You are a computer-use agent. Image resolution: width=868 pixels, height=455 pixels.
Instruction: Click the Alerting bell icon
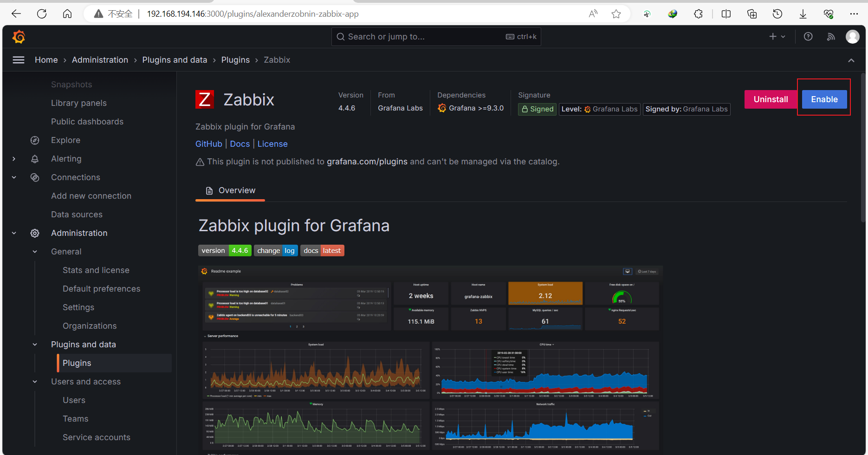click(x=35, y=159)
